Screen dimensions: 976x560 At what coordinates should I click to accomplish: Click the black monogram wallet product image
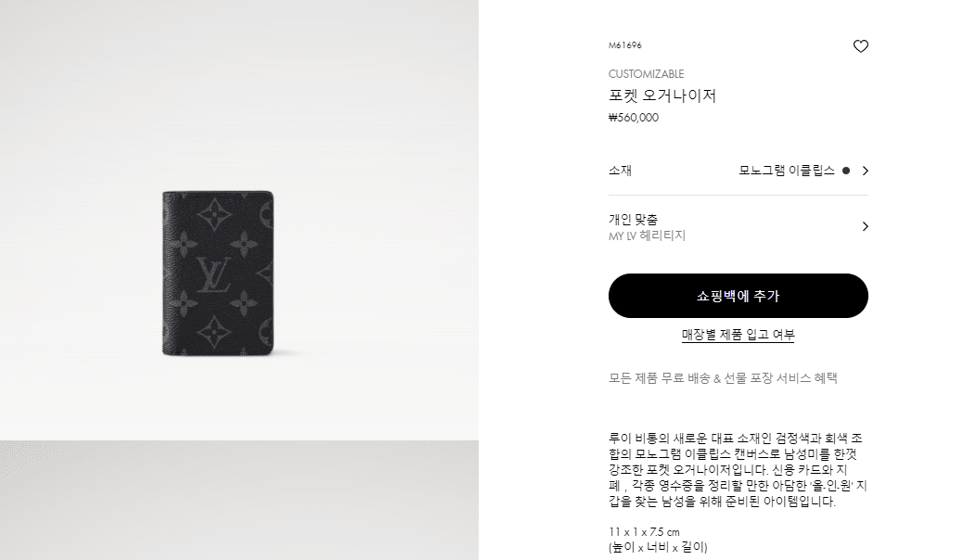point(218,274)
